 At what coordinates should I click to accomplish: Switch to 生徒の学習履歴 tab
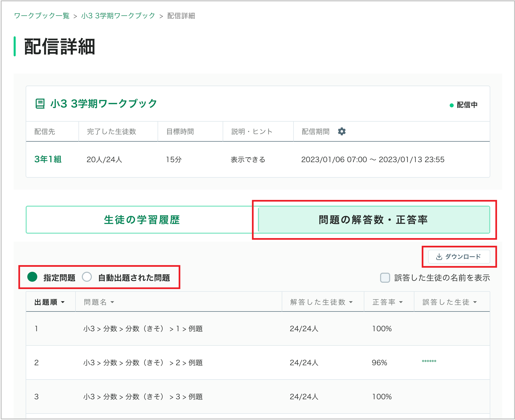click(142, 220)
